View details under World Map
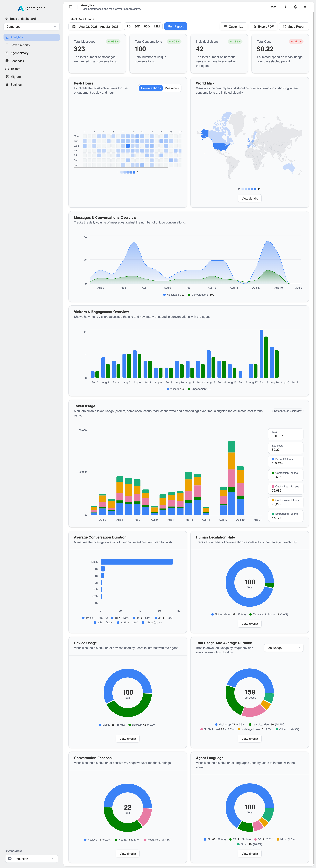The height and width of the screenshot is (868, 316). pos(250,198)
